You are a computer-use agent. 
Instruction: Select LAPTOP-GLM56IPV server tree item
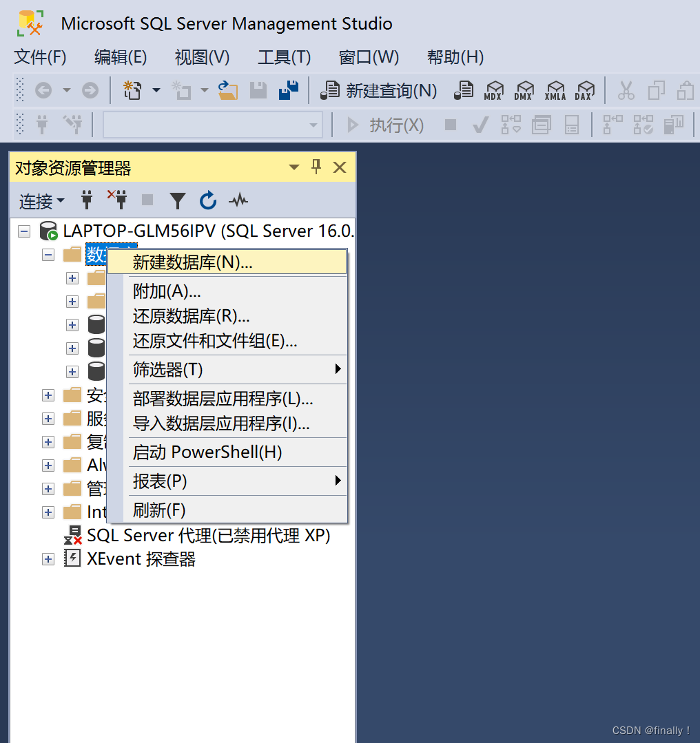pos(207,231)
